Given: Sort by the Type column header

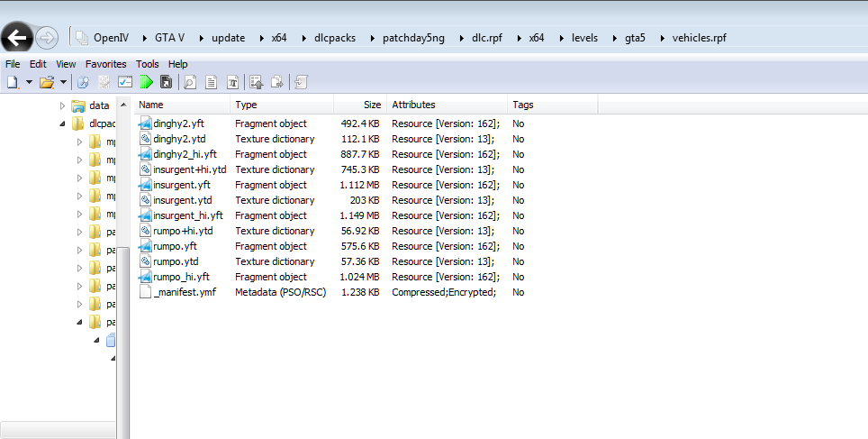Looking at the screenshot, I should [x=282, y=105].
